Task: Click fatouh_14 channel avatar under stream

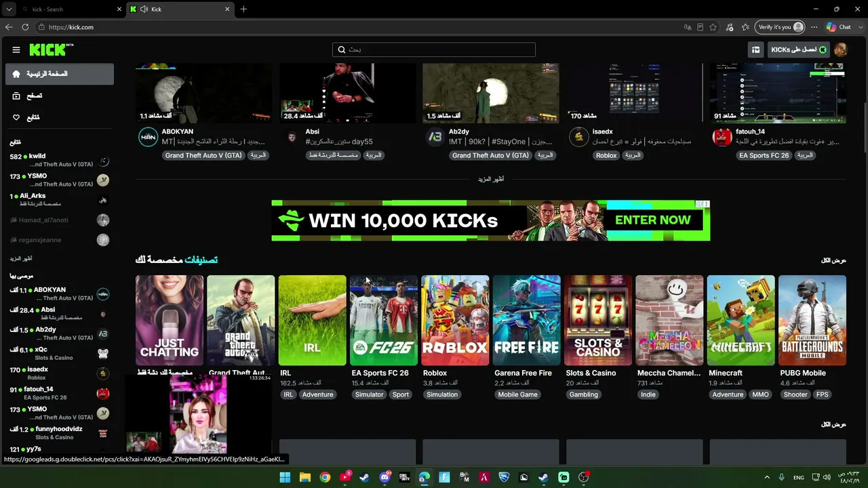Action: point(722,137)
